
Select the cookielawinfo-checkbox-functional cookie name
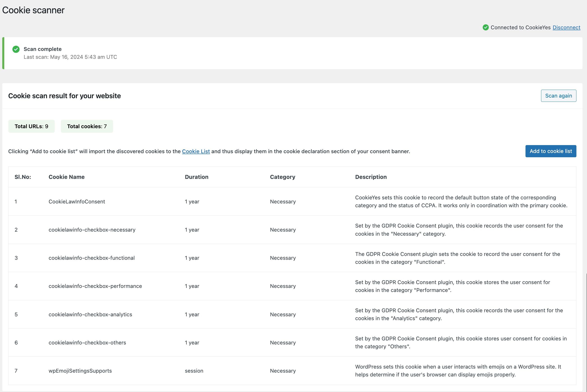(91, 258)
